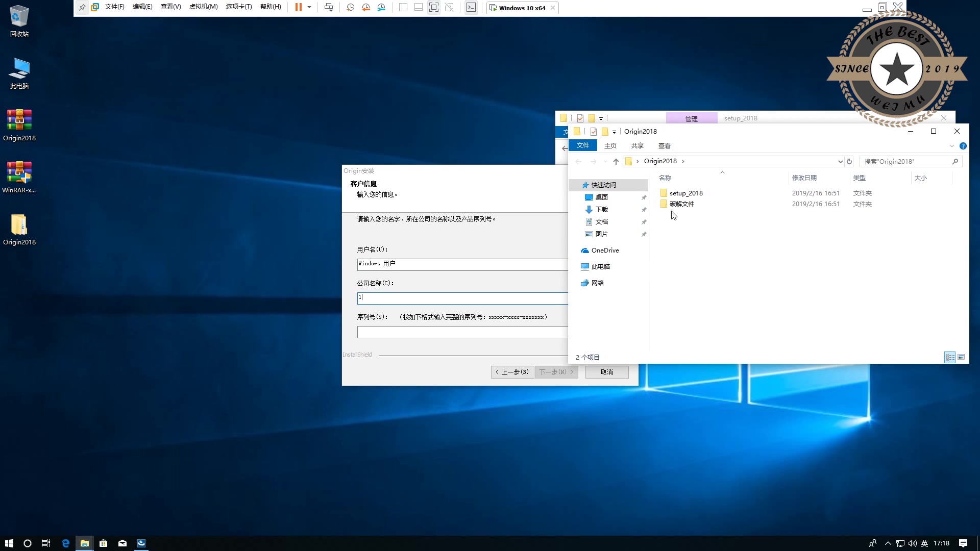The height and width of the screenshot is (551, 980).
Task: Open the console view icon
Action: click(471, 7)
